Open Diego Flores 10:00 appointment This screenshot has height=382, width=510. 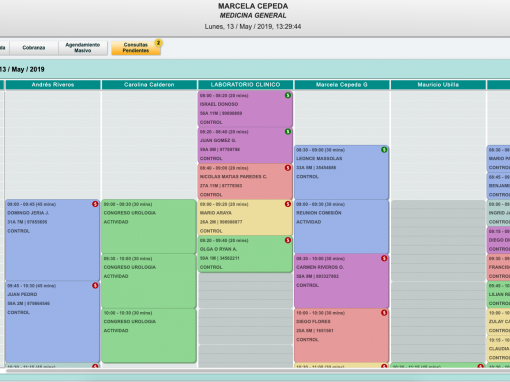click(342, 335)
